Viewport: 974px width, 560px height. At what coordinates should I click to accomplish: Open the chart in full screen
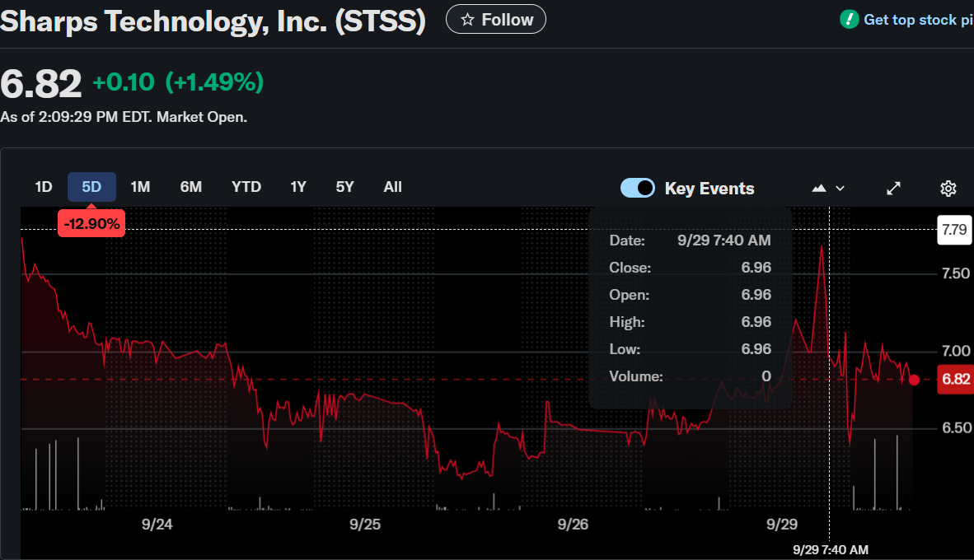893,188
